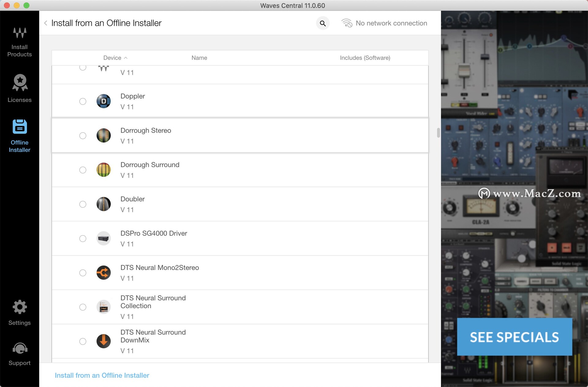The width and height of the screenshot is (588, 387).
Task: Click the No network connection status text
Action: 391,23
